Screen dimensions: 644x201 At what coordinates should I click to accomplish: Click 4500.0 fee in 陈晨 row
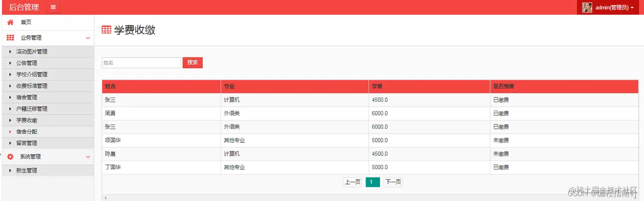pos(379,154)
